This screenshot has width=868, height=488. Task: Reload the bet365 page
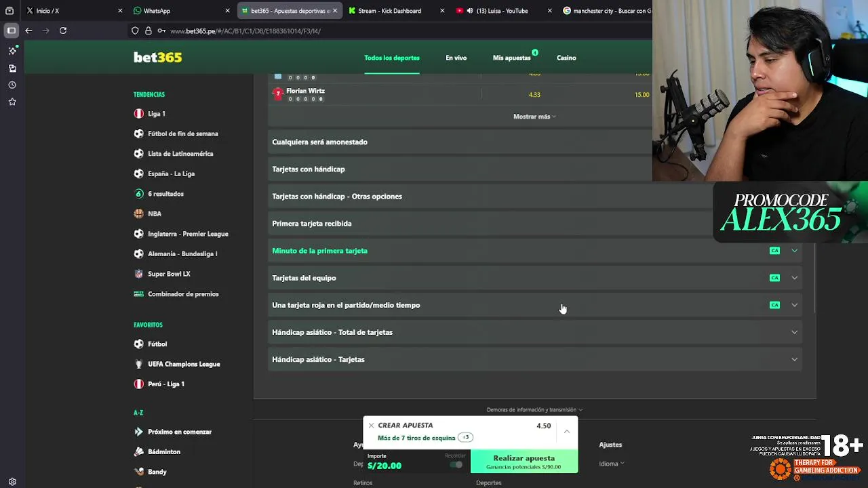pos(63,30)
